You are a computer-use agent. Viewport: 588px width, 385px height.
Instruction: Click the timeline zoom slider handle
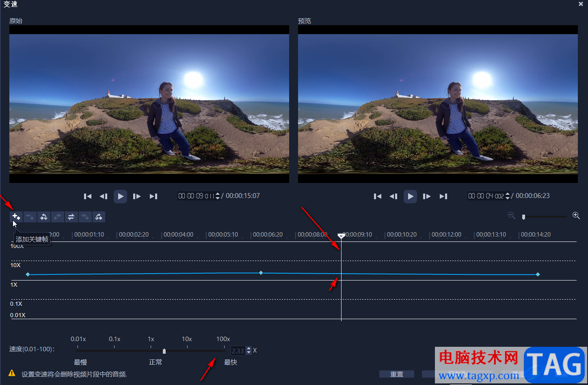coord(523,217)
